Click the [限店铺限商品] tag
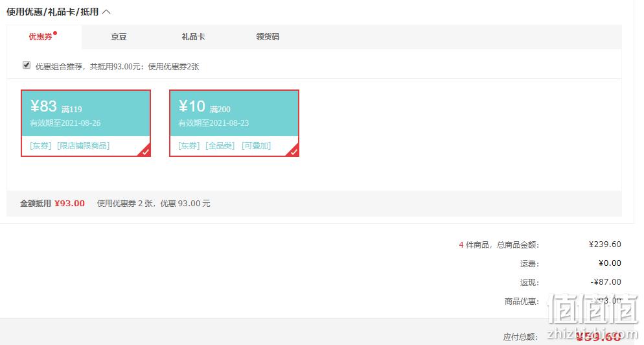The image size is (644, 345). (84, 145)
